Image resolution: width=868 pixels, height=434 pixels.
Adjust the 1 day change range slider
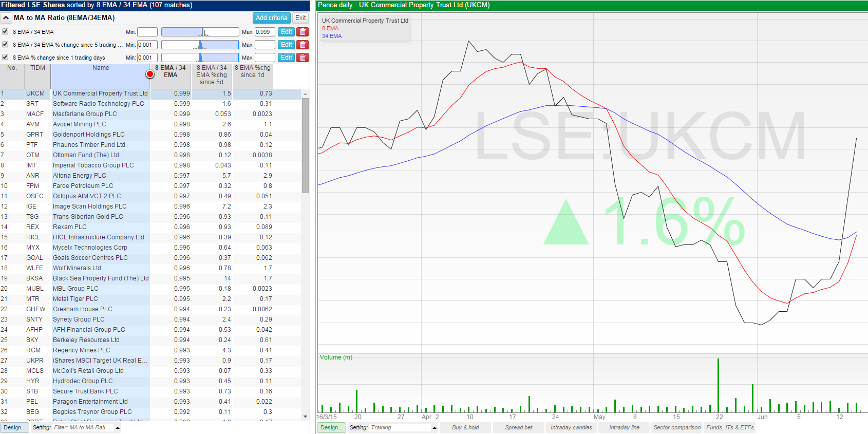tap(200, 58)
